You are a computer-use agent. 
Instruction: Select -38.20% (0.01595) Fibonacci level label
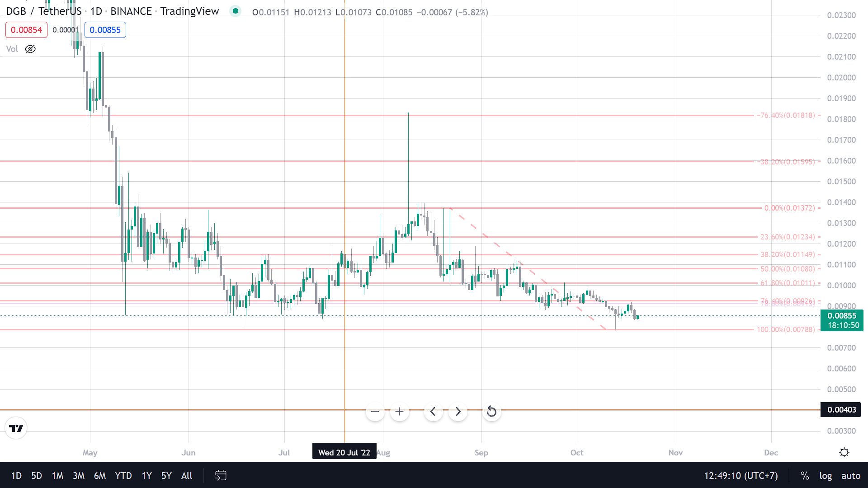point(786,161)
